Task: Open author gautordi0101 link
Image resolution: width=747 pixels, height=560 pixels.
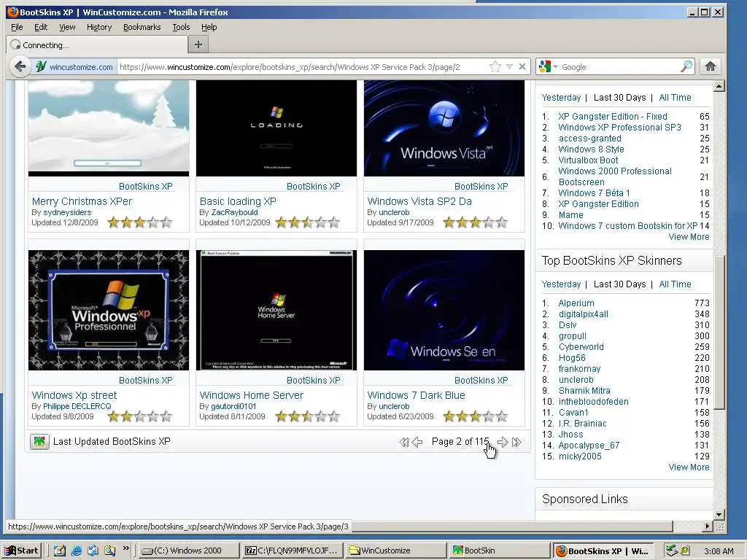Action: point(233,406)
